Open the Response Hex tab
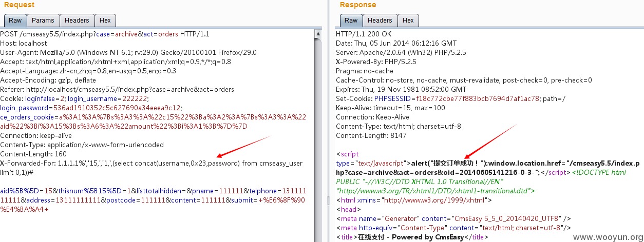Viewport: 644px width, 242px height. [408, 21]
